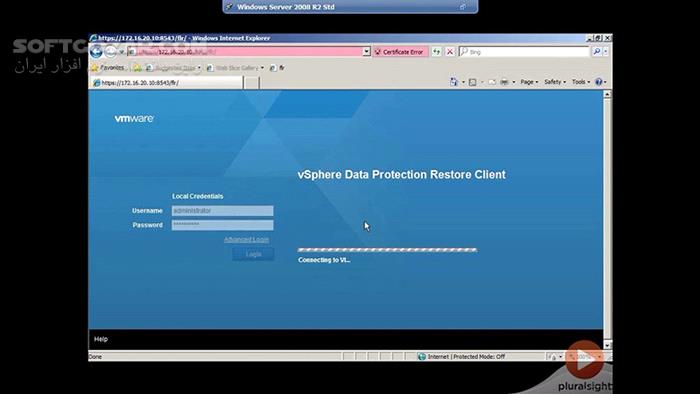Click the Help question mark icon
Viewport: 700px width, 394px height.
pyautogui.click(x=599, y=82)
